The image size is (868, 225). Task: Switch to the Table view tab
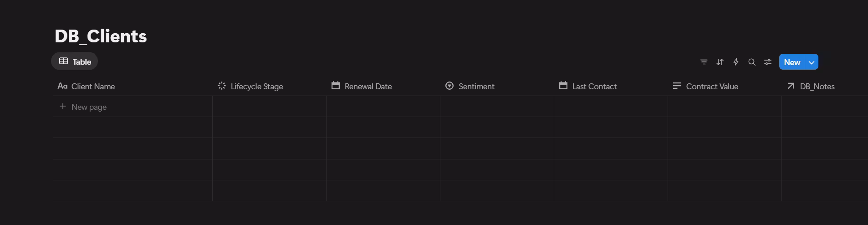pos(75,61)
